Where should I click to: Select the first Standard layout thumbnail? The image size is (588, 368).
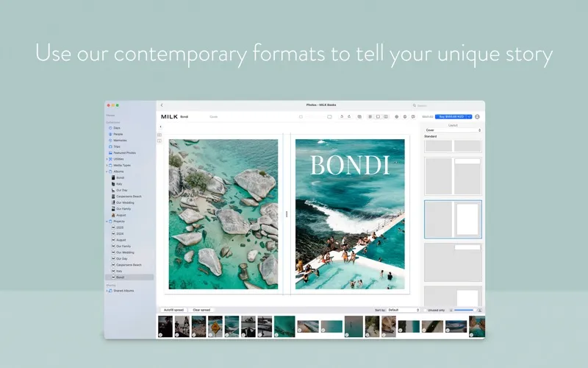453,146
